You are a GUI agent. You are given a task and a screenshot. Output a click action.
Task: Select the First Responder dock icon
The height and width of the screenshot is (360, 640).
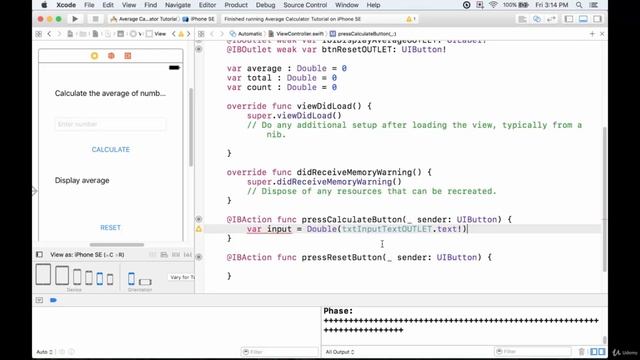tap(111, 56)
